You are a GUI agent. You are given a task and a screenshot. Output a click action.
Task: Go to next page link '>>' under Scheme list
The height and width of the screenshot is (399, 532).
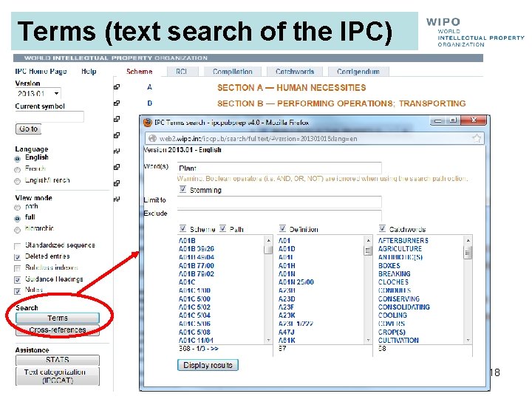(x=214, y=349)
